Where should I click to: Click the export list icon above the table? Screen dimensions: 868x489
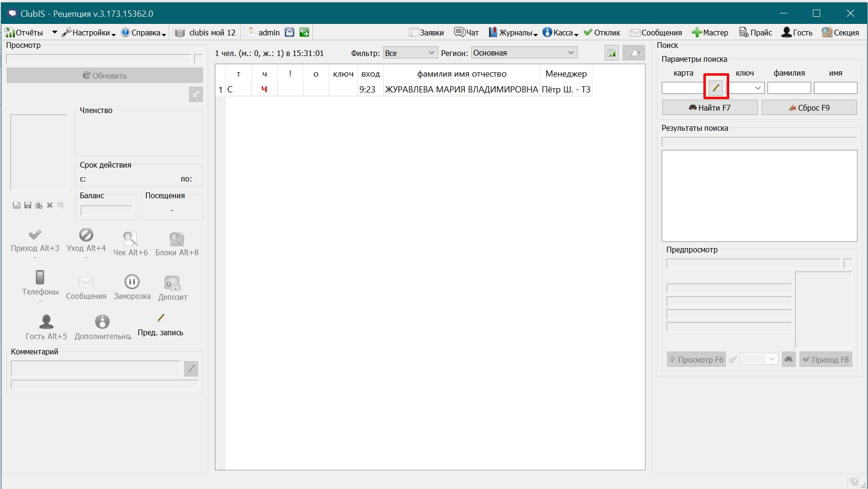(x=612, y=53)
